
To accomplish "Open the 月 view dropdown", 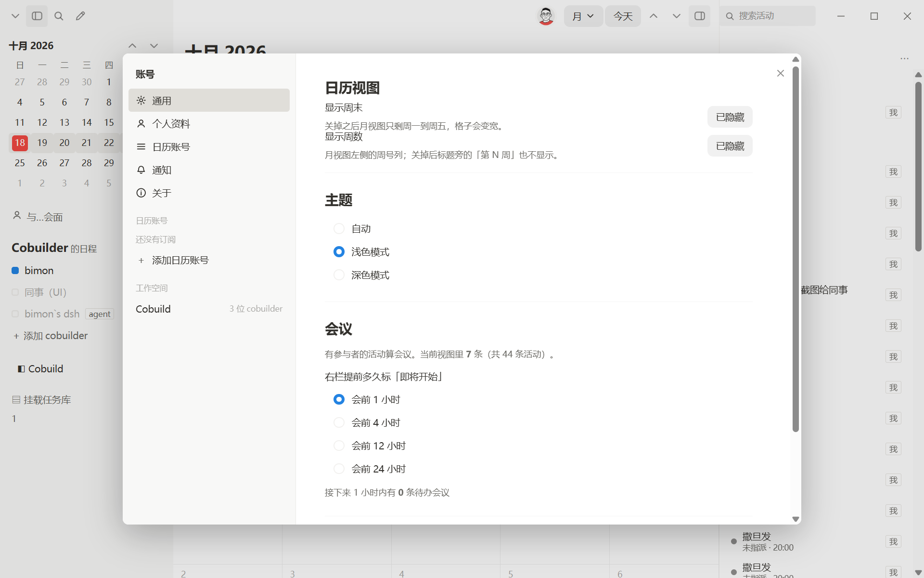I will [x=583, y=16].
